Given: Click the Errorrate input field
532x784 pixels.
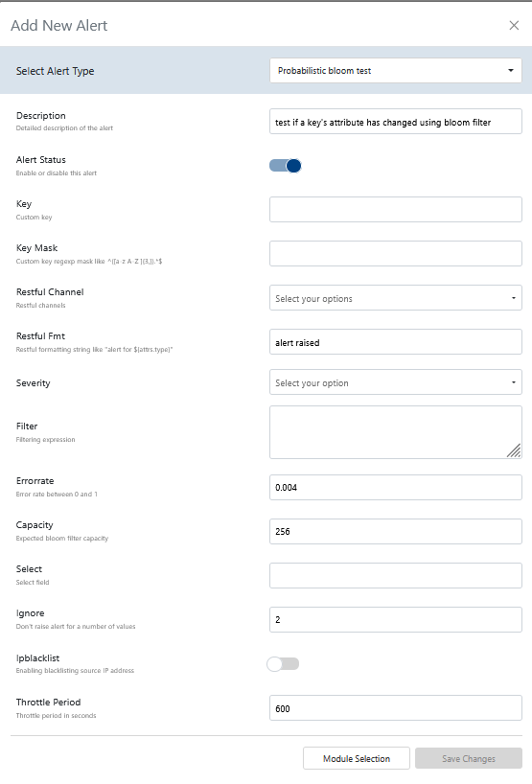Looking at the screenshot, I should tap(396, 487).
